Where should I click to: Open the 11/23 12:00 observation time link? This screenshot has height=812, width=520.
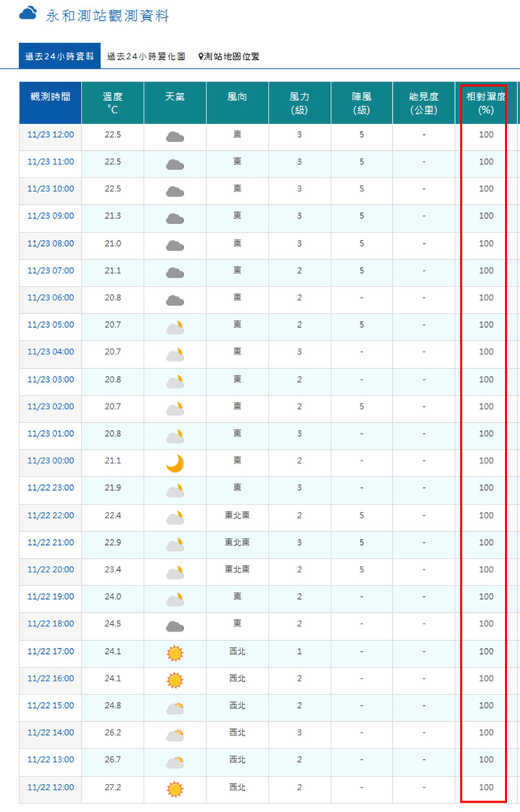[x=51, y=135]
